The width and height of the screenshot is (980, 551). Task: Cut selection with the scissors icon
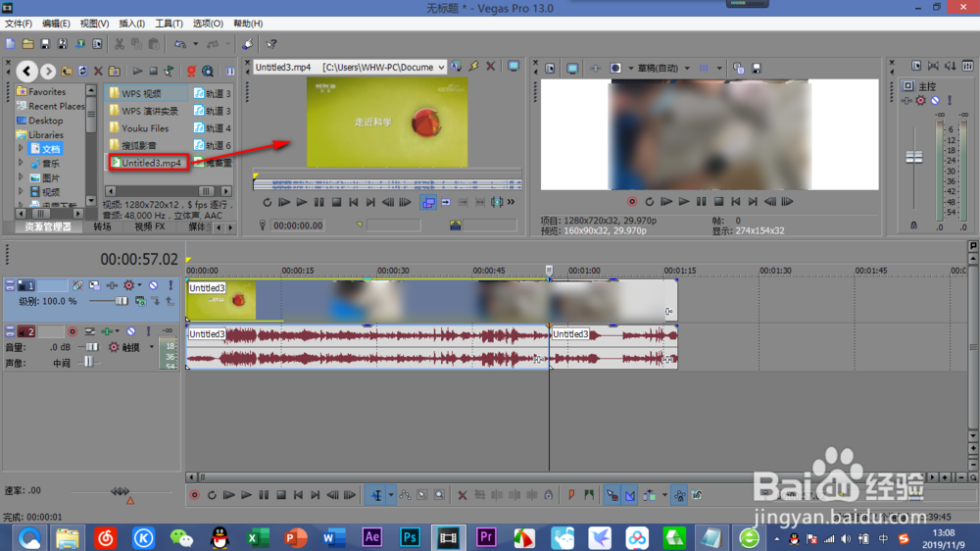pos(119,44)
